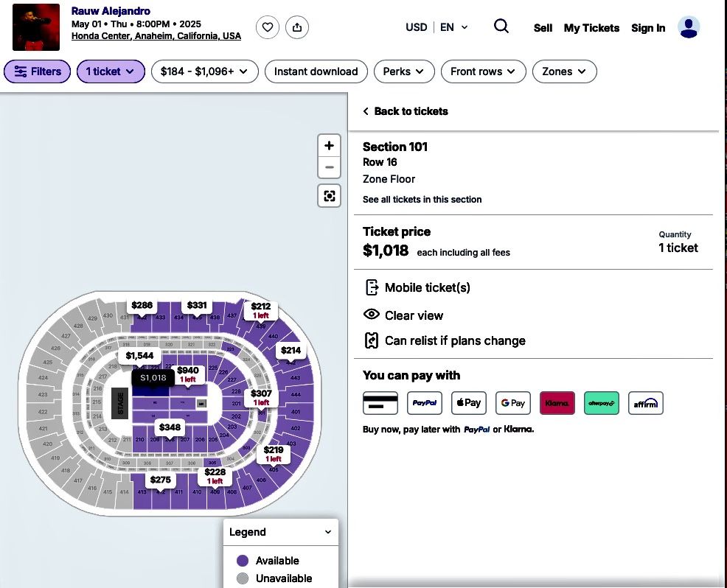Select the Apple Pay icon
Image resolution: width=727 pixels, height=588 pixels.
point(469,403)
